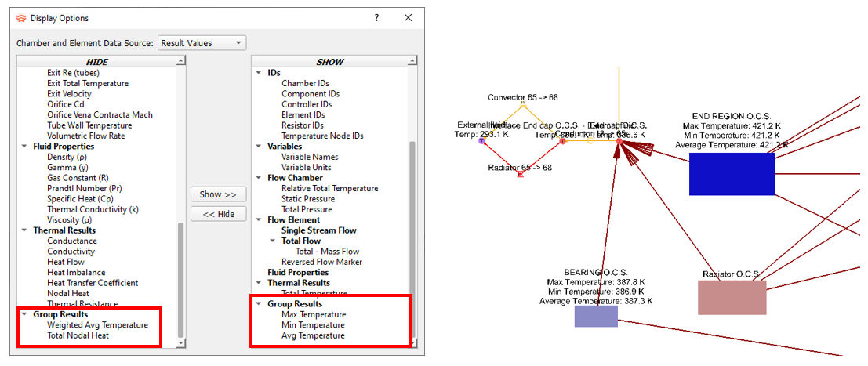Click the END REGION O.C.S. blue group box
868x366 pixels.
pos(732,174)
